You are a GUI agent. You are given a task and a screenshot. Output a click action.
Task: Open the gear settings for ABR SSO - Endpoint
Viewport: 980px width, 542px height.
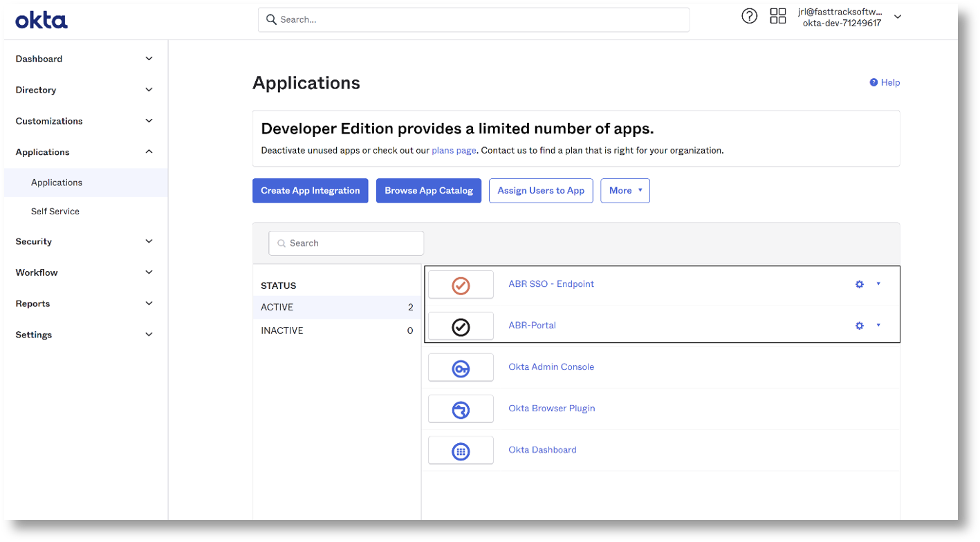click(860, 284)
